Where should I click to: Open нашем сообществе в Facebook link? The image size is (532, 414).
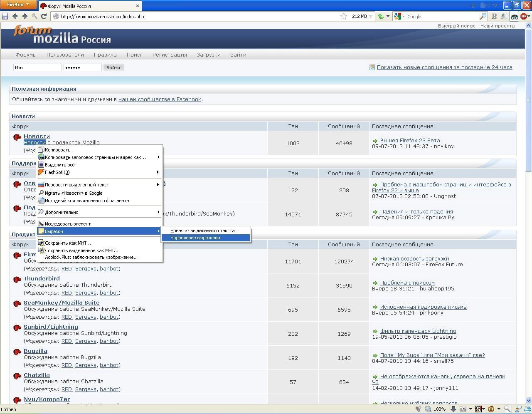coord(160,99)
